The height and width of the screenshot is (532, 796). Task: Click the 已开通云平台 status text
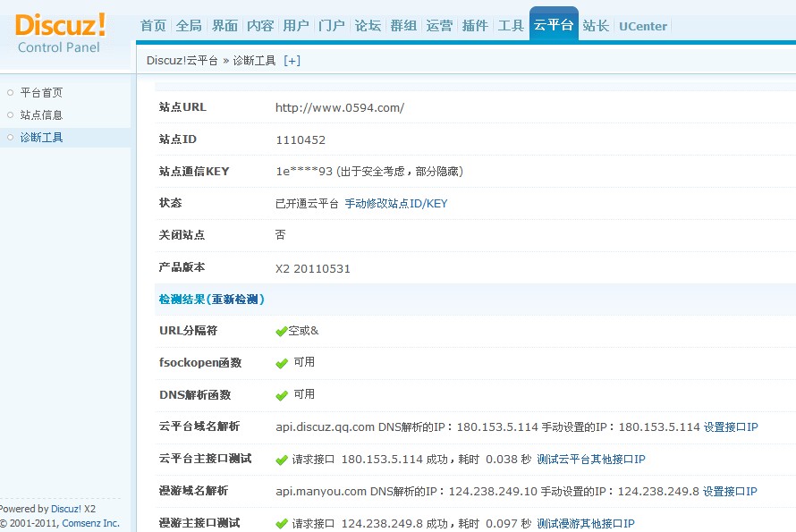pos(307,204)
